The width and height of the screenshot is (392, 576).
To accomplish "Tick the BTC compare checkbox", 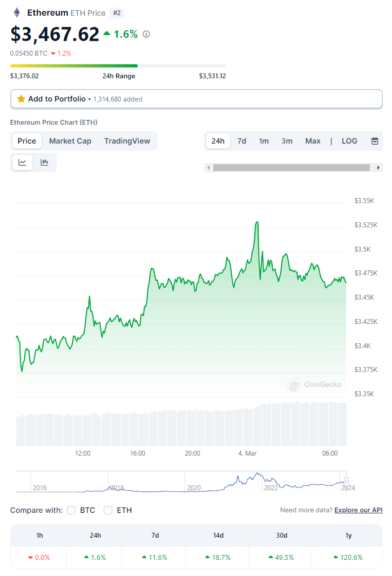I will click(x=71, y=510).
